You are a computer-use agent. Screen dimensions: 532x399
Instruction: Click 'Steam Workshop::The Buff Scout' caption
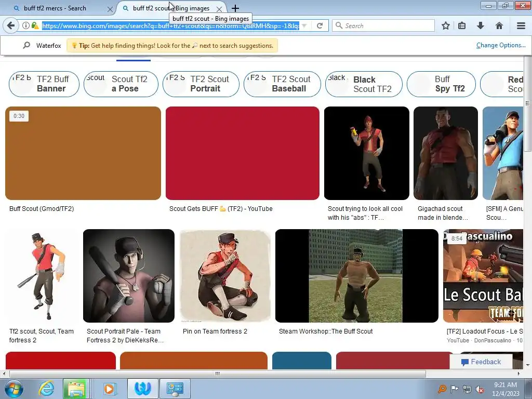(x=326, y=331)
